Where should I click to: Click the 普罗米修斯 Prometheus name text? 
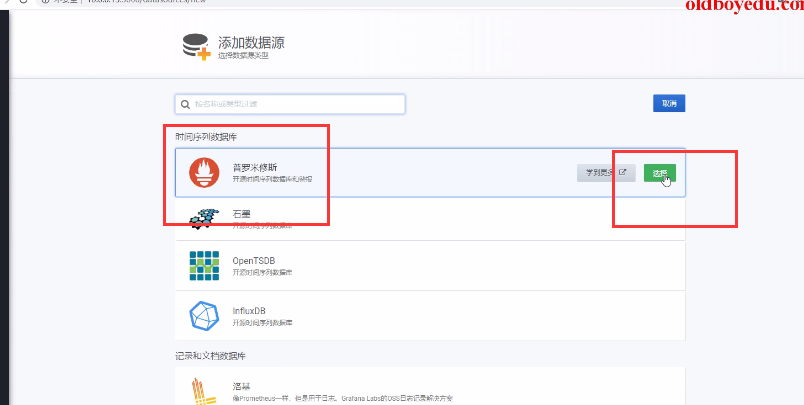(x=255, y=167)
